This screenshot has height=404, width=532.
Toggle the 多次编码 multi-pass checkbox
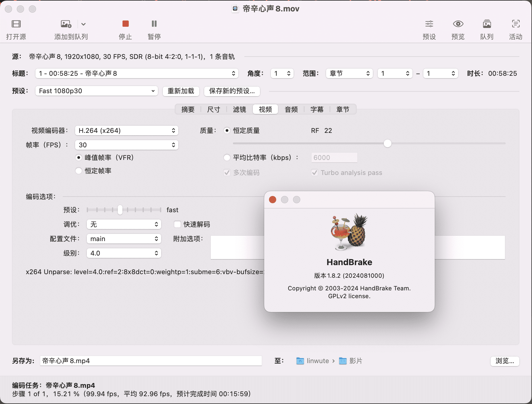[x=227, y=173]
